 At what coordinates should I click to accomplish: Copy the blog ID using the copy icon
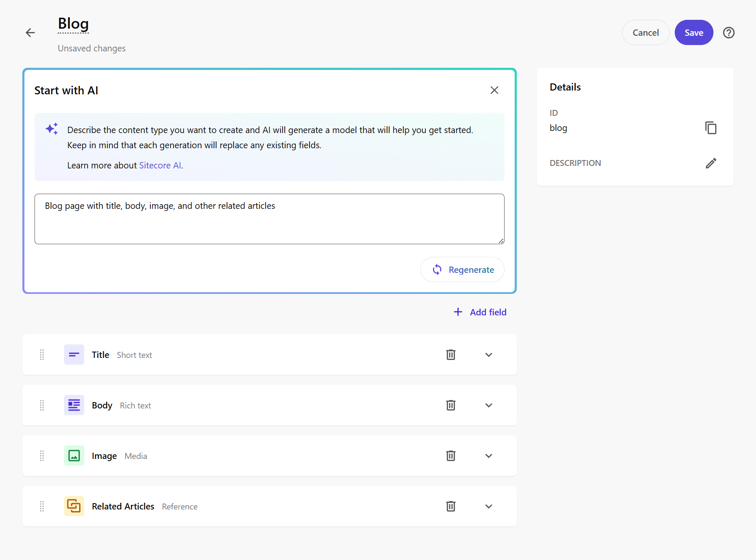tap(711, 128)
